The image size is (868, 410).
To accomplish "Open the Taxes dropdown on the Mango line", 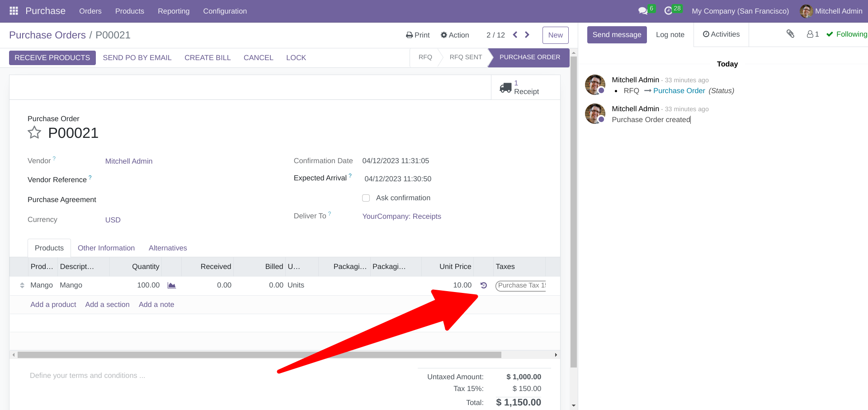I will (520, 285).
